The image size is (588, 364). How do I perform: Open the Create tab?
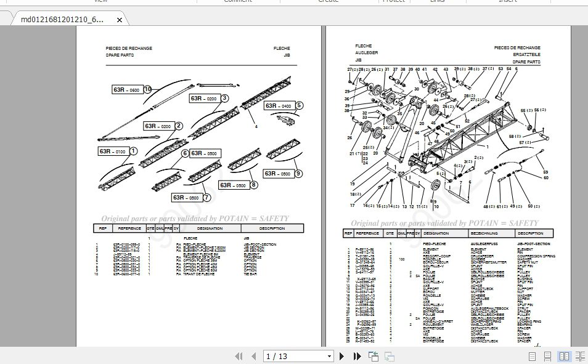327,2
